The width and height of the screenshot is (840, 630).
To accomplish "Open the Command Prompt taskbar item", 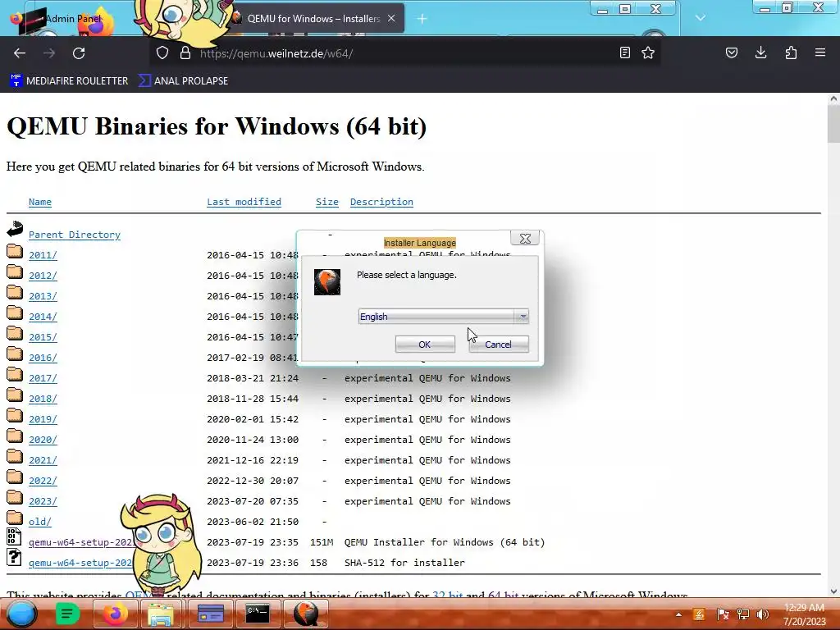I will click(257, 614).
